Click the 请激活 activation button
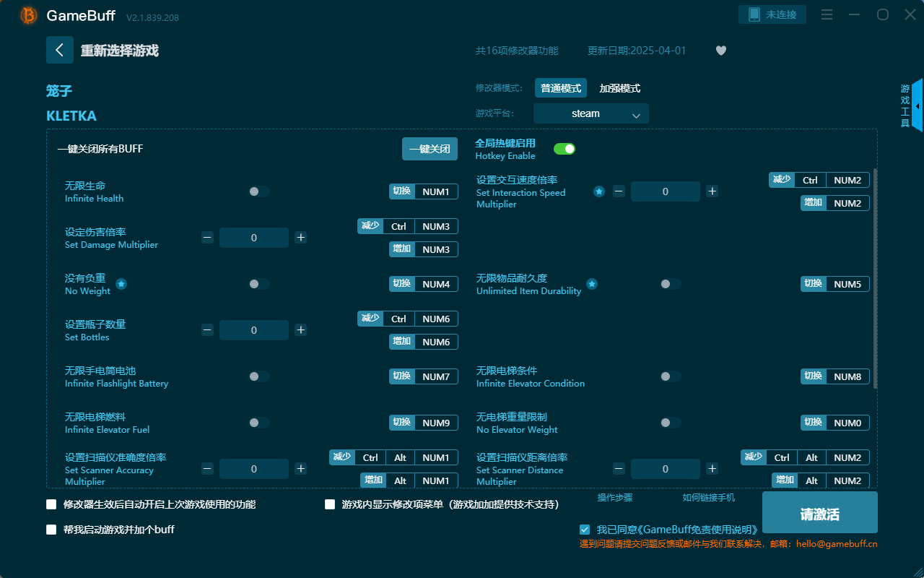This screenshot has width=924, height=578. [819, 512]
